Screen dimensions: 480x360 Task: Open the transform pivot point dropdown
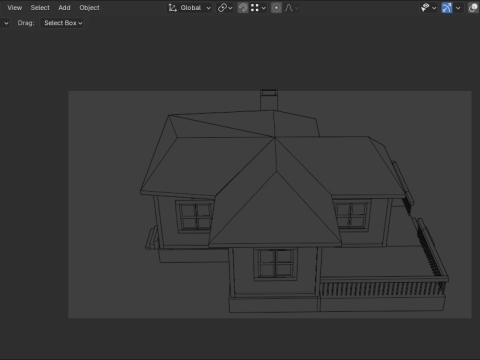click(x=225, y=8)
